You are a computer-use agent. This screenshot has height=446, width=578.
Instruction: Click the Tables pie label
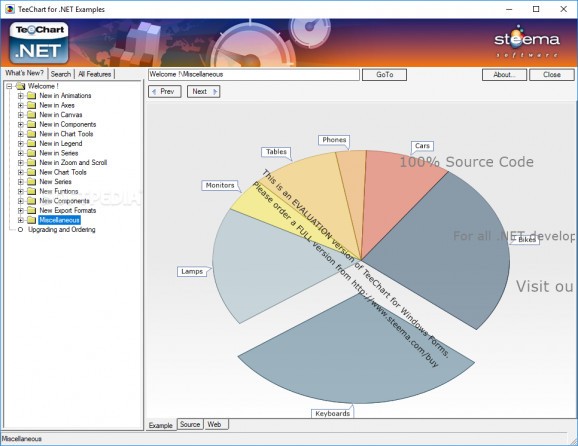tap(276, 152)
